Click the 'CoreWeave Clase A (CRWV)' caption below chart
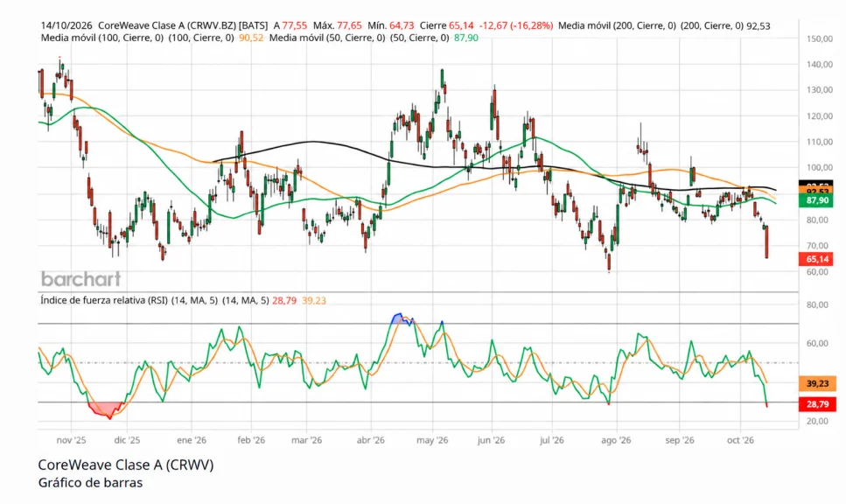This screenshot has width=846, height=504. 126,465
